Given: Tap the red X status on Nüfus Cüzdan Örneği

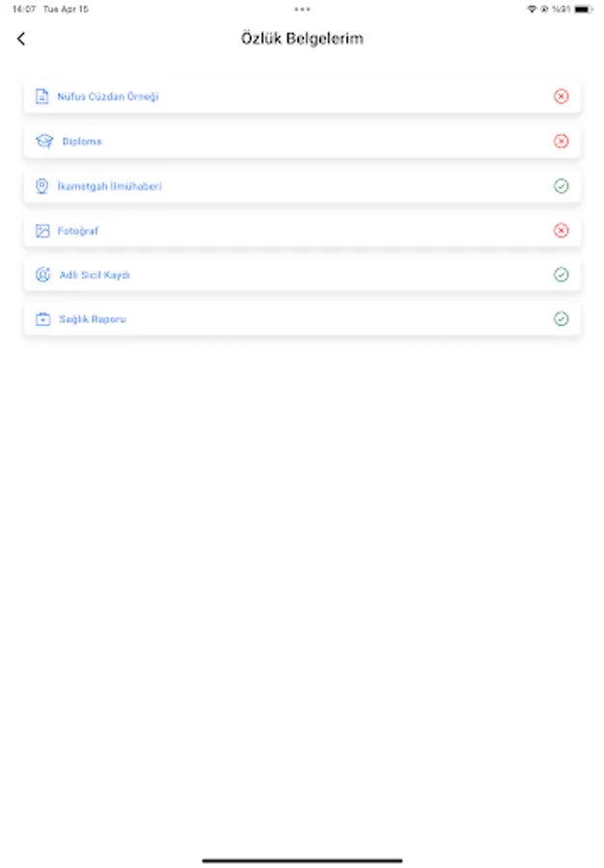Looking at the screenshot, I should [x=561, y=96].
